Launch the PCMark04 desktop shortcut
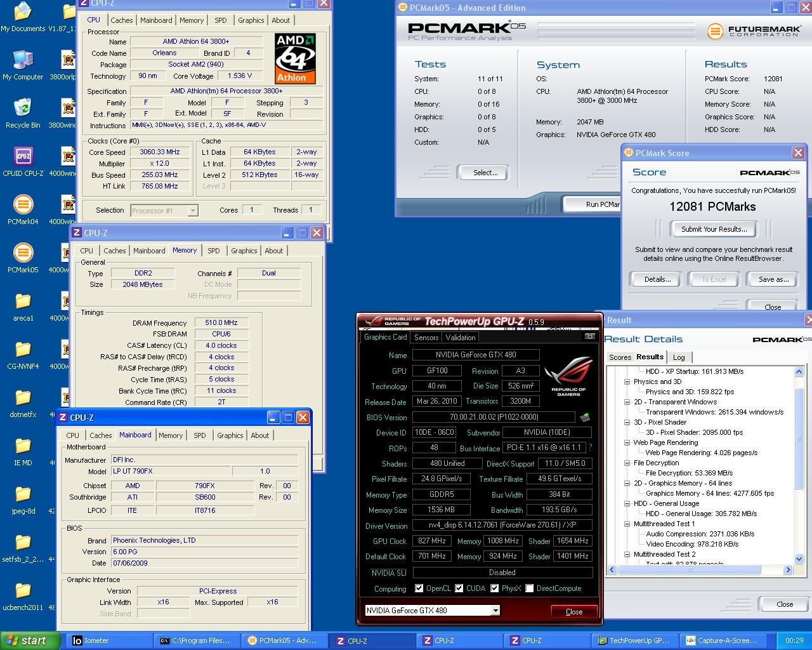The image size is (812, 650). (23, 209)
